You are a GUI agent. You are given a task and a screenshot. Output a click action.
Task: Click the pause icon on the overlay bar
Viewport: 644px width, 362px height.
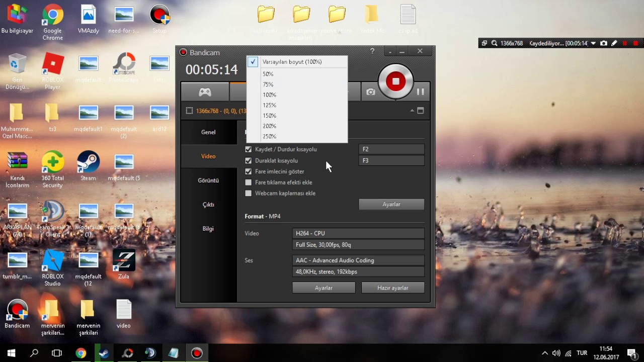coord(624,43)
